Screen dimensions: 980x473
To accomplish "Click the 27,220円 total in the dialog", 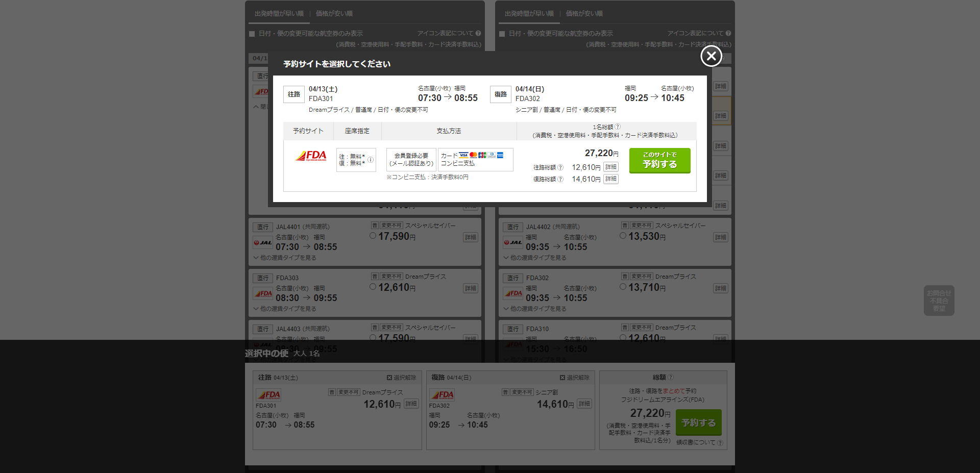I will (x=602, y=153).
